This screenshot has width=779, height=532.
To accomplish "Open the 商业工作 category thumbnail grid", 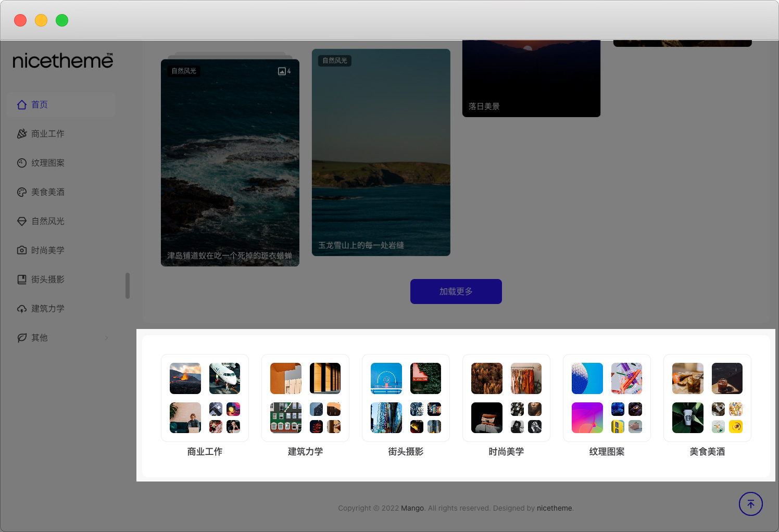I will tap(205, 398).
